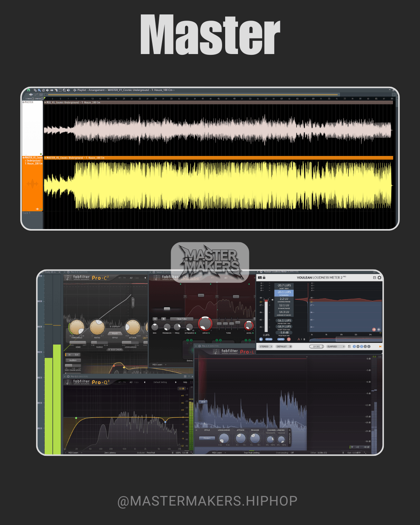Select the playlist zoom magnifier tool
The width and height of the screenshot is (420, 525).
[64, 90]
